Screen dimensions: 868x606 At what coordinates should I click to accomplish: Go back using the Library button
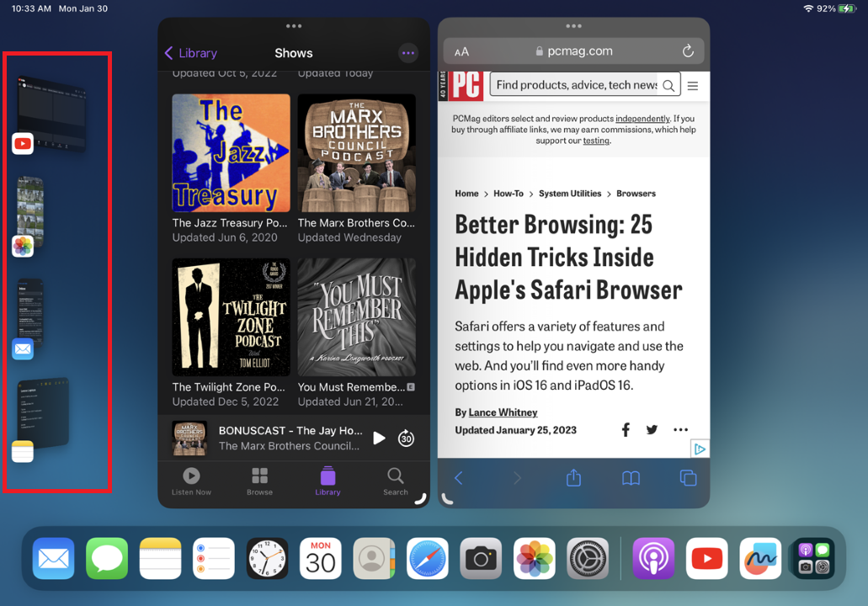coord(190,52)
